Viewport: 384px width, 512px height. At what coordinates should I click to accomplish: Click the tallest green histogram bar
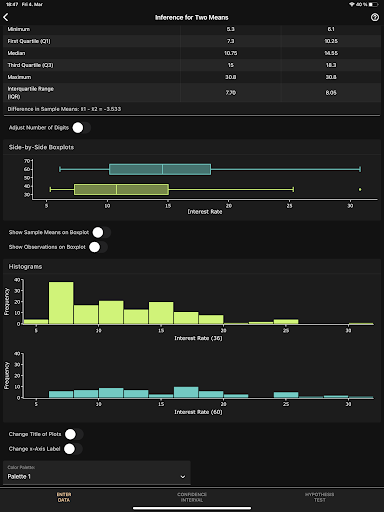61,303
